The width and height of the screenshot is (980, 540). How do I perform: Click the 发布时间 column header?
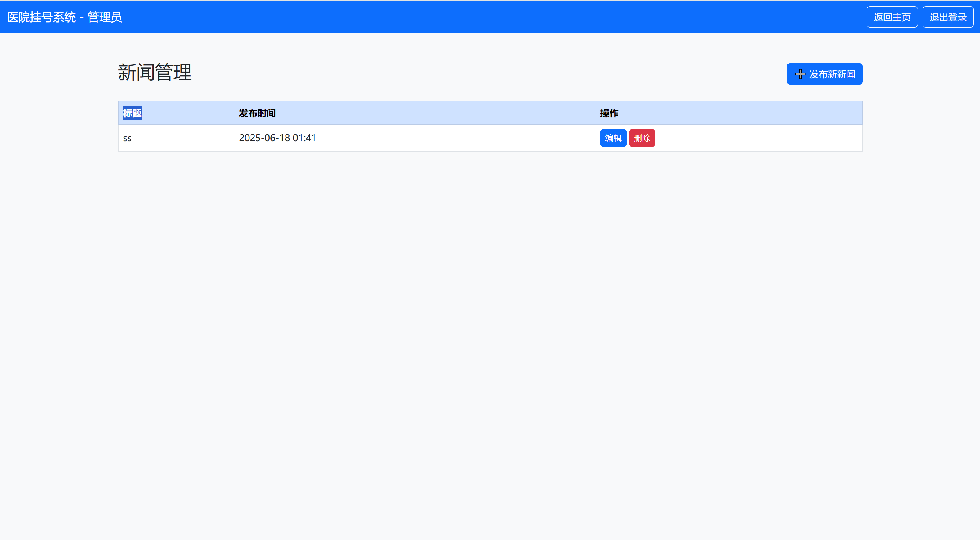pyautogui.click(x=257, y=113)
